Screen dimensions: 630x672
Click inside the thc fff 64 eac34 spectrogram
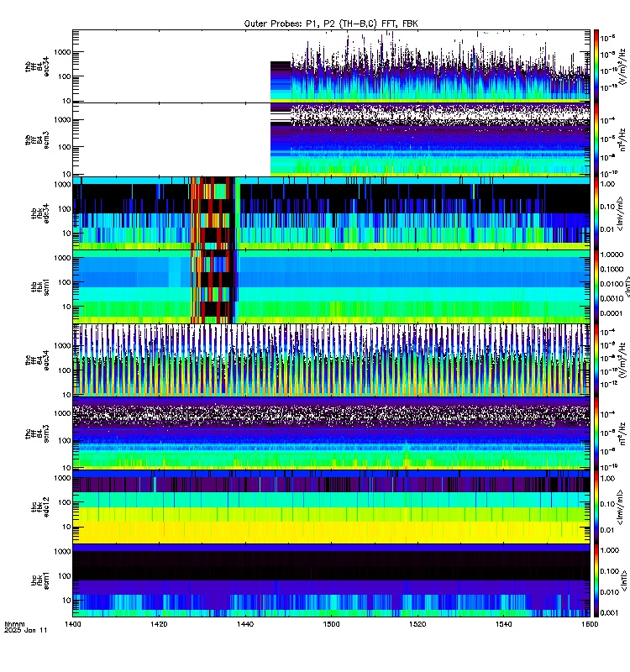[x=331, y=360]
